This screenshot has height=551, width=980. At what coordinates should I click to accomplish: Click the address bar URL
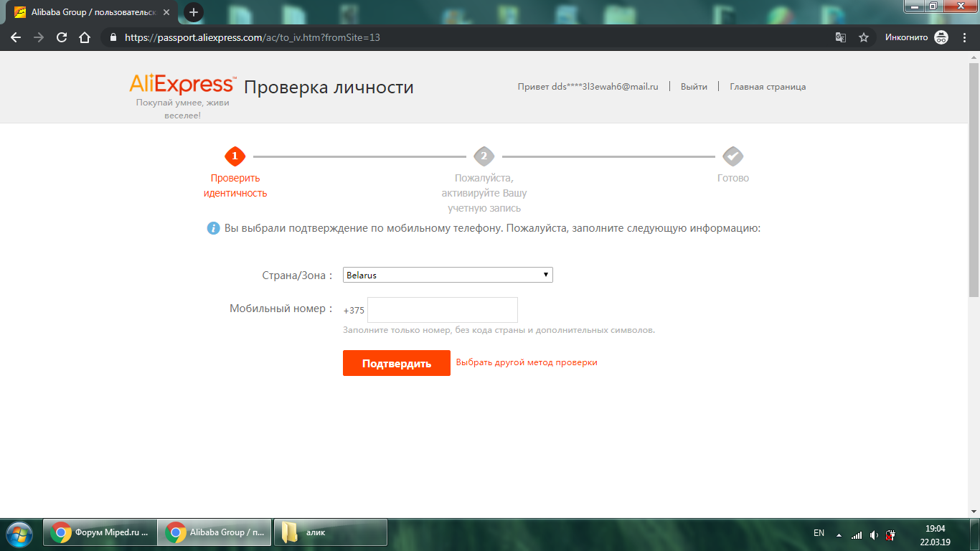pyautogui.click(x=253, y=37)
